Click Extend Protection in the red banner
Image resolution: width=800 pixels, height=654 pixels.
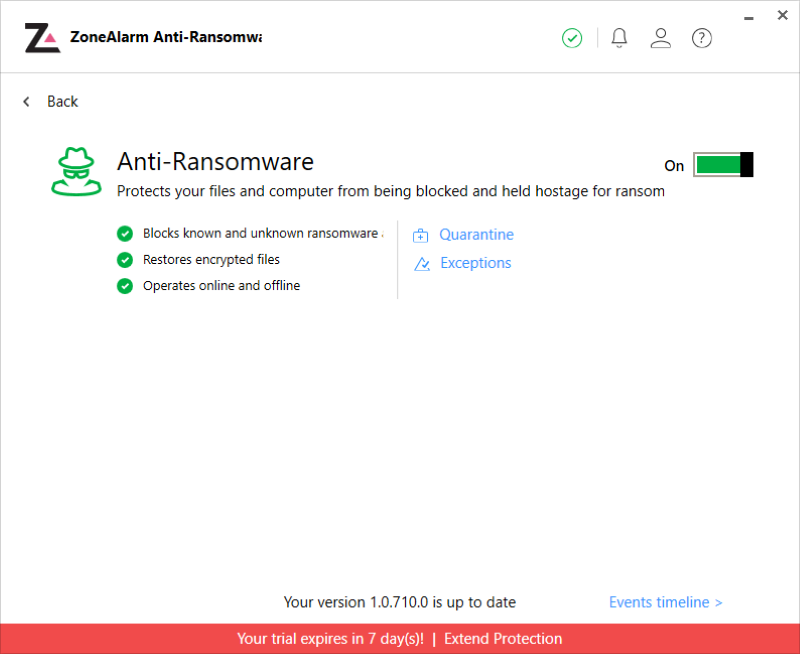pyautogui.click(x=503, y=638)
